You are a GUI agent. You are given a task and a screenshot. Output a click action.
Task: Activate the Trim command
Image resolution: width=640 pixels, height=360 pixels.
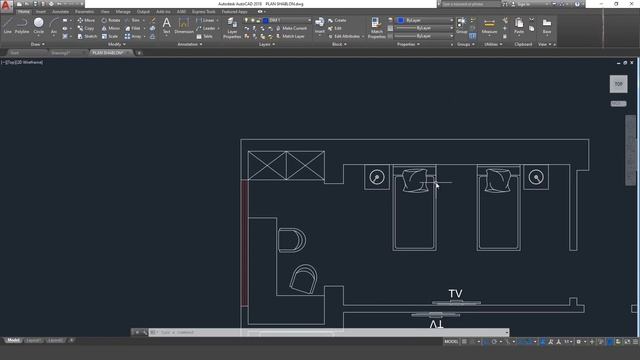[133, 20]
